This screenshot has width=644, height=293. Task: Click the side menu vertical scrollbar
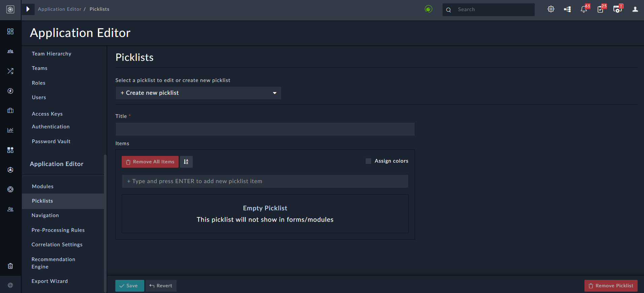(105, 223)
